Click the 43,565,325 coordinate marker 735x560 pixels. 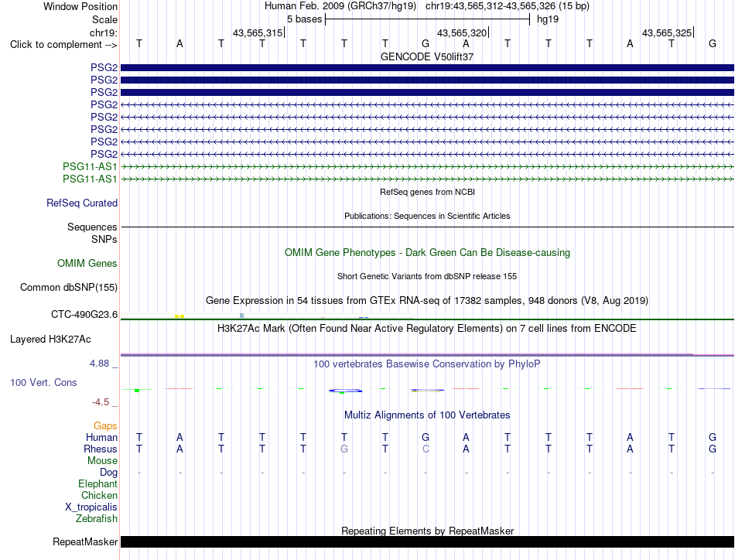click(x=667, y=32)
